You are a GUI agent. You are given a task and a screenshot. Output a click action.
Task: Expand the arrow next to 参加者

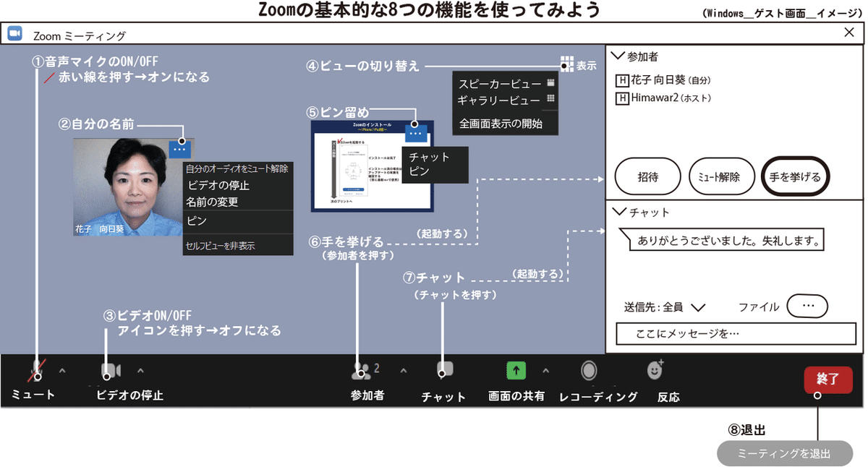click(403, 371)
